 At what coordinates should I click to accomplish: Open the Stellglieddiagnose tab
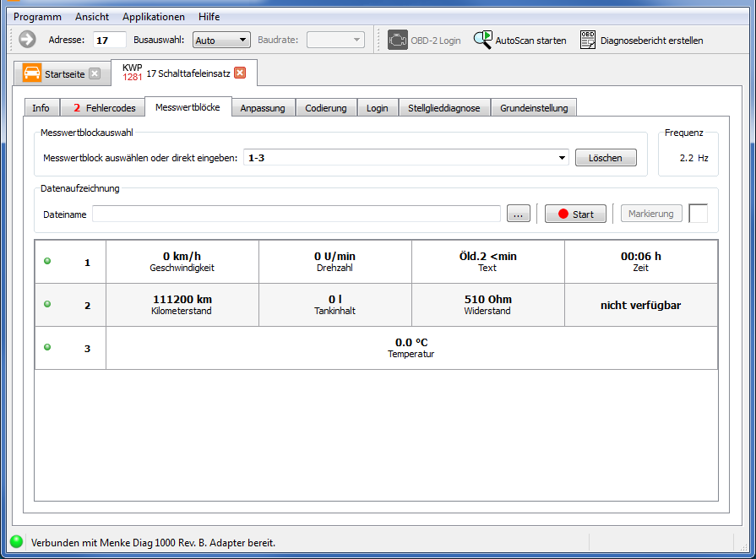(x=443, y=108)
